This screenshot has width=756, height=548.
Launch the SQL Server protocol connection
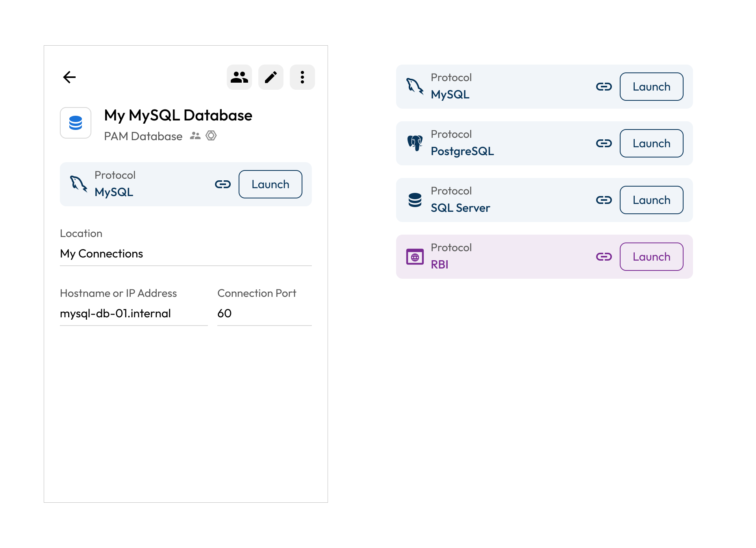[652, 200]
